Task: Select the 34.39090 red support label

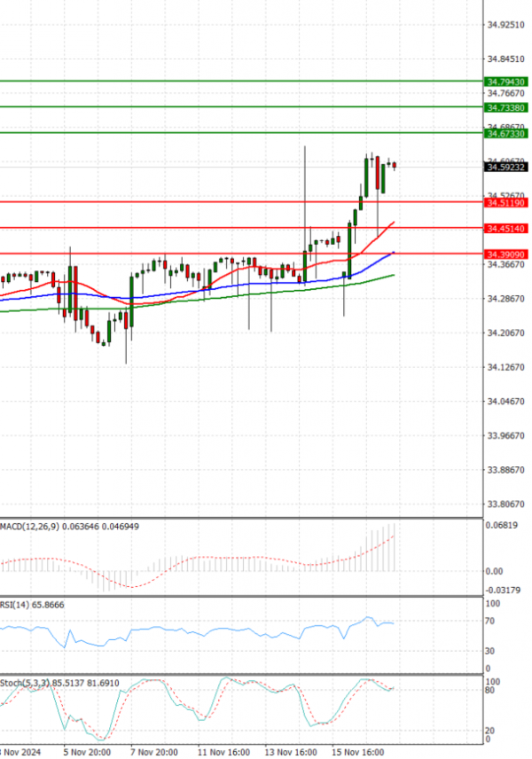Action: (505, 254)
